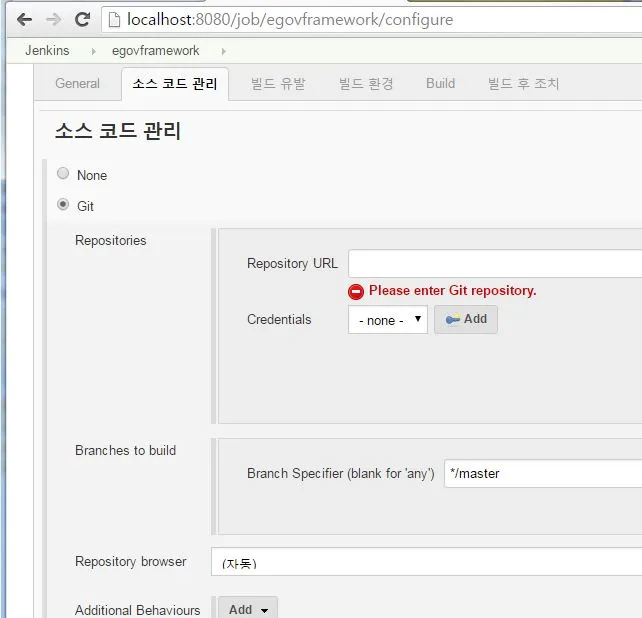The image size is (642, 618).
Task: Click the page icon in the address bar
Action: [x=114, y=19]
